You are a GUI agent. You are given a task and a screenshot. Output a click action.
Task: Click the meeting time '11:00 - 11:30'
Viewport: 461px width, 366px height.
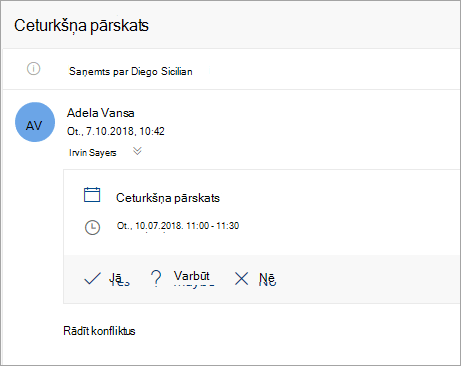coord(213,226)
